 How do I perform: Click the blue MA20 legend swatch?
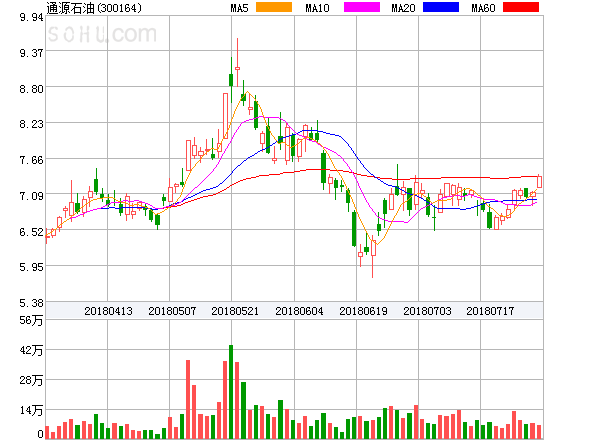441,7
